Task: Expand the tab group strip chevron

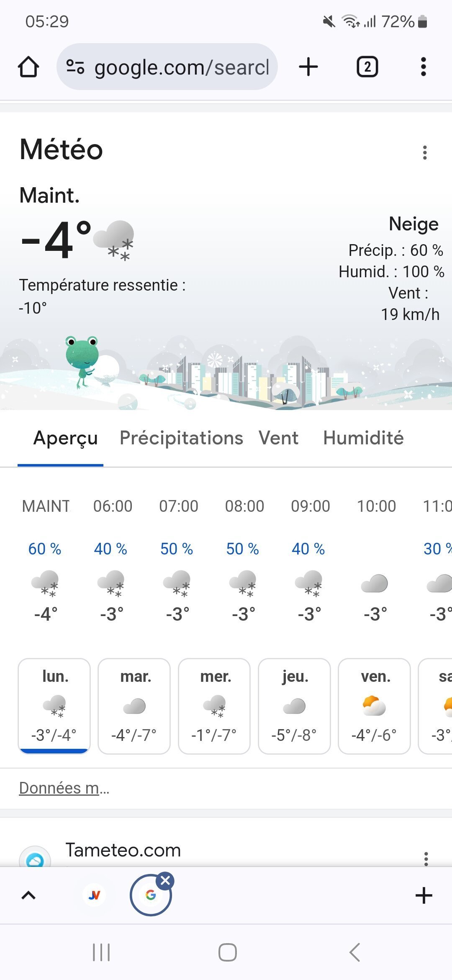Action: pyautogui.click(x=28, y=895)
